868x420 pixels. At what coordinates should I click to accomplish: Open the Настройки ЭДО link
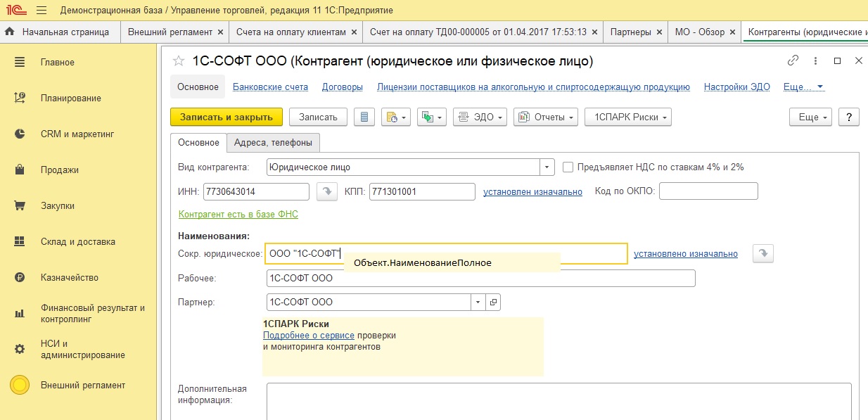click(736, 87)
